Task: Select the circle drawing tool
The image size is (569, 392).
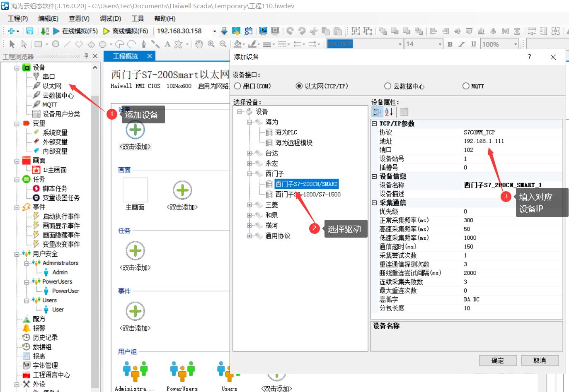Action: click(56, 44)
